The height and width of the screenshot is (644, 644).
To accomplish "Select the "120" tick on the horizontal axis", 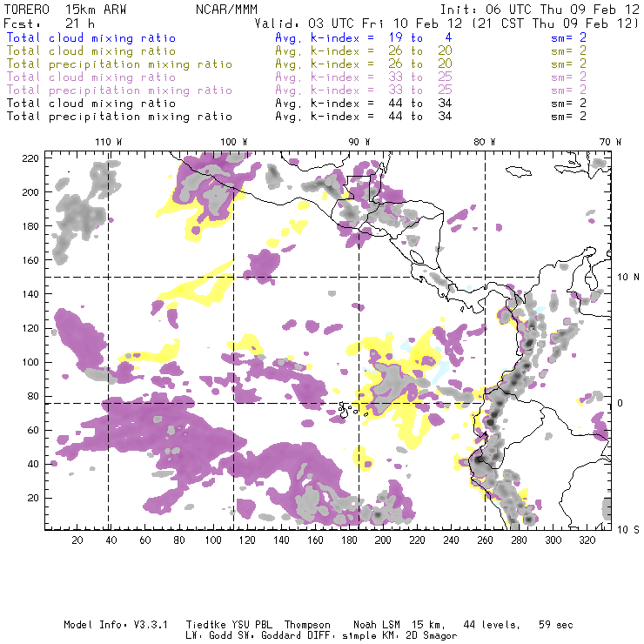I will 247,540.
